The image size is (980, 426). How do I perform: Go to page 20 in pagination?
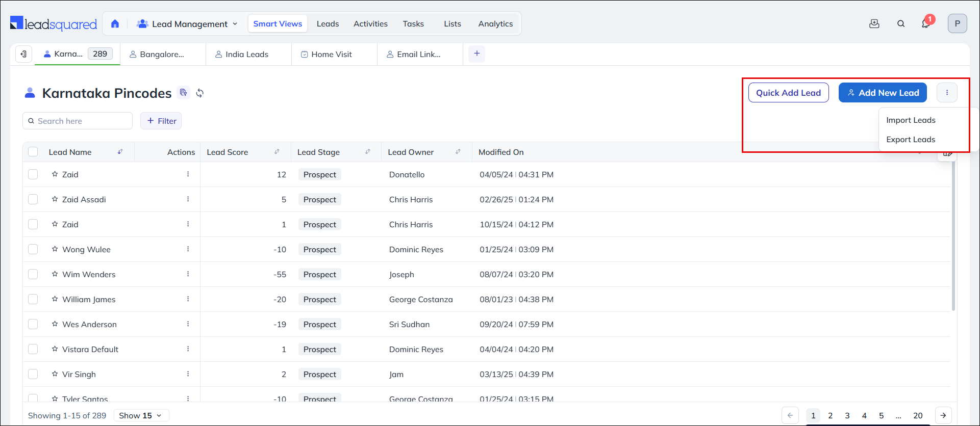(918, 416)
